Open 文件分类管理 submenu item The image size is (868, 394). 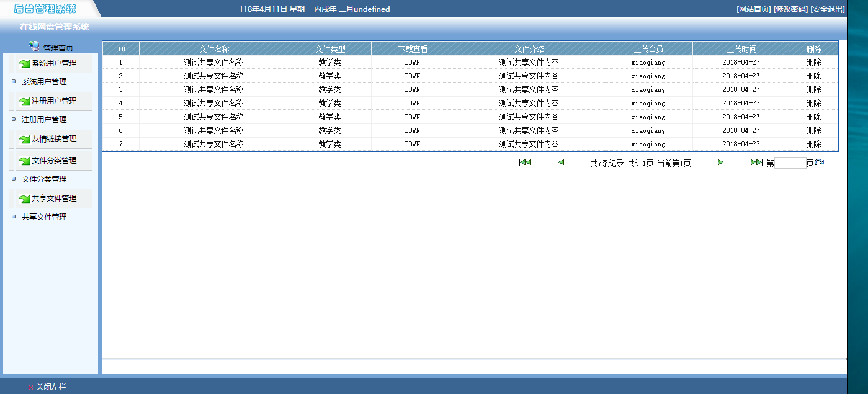44,179
